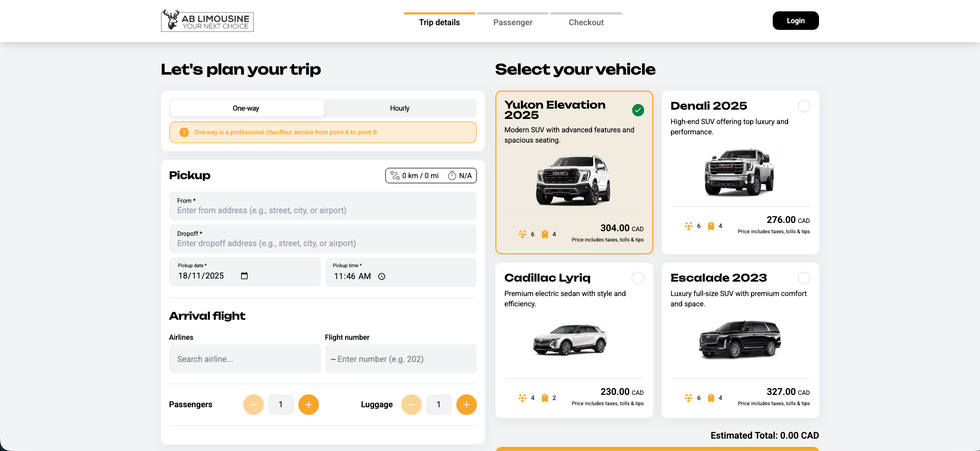Decrease luggage with minus button
Screen dimensions: 980x451
tap(412, 405)
